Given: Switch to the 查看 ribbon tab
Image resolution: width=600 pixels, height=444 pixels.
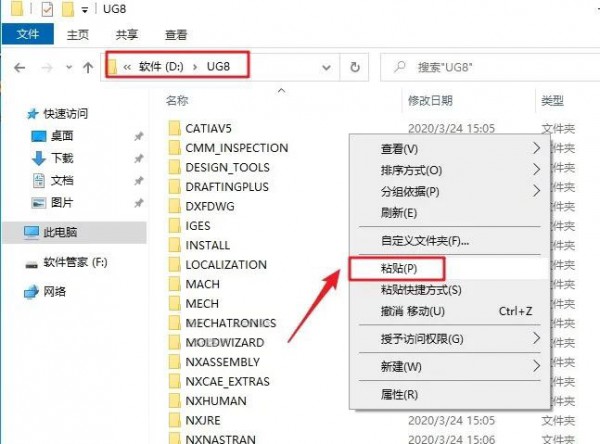Looking at the screenshot, I should coord(176,35).
